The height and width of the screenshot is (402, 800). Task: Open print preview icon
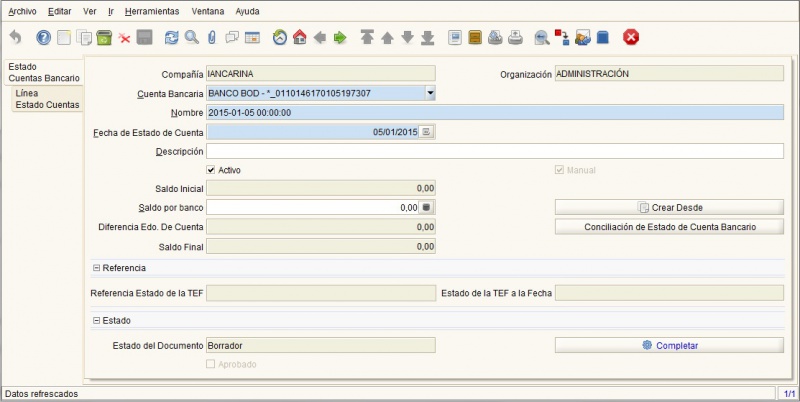(x=495, y=37)
